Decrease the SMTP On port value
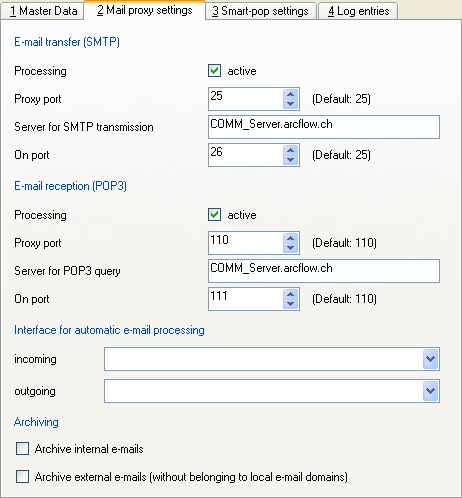The width and height of the screenshot is (462, 498). (290, 160)
